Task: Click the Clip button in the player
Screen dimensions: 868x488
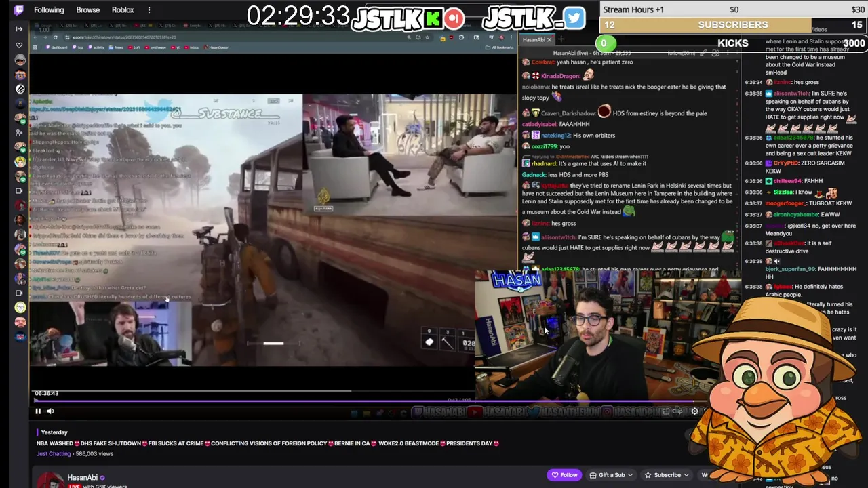Action: (673, 411)
